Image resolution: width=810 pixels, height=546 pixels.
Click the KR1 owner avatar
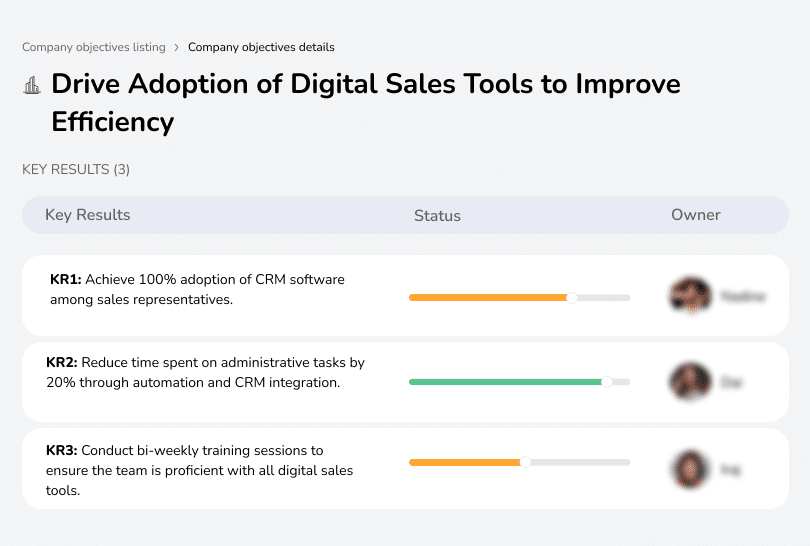(x=691, y=295)
